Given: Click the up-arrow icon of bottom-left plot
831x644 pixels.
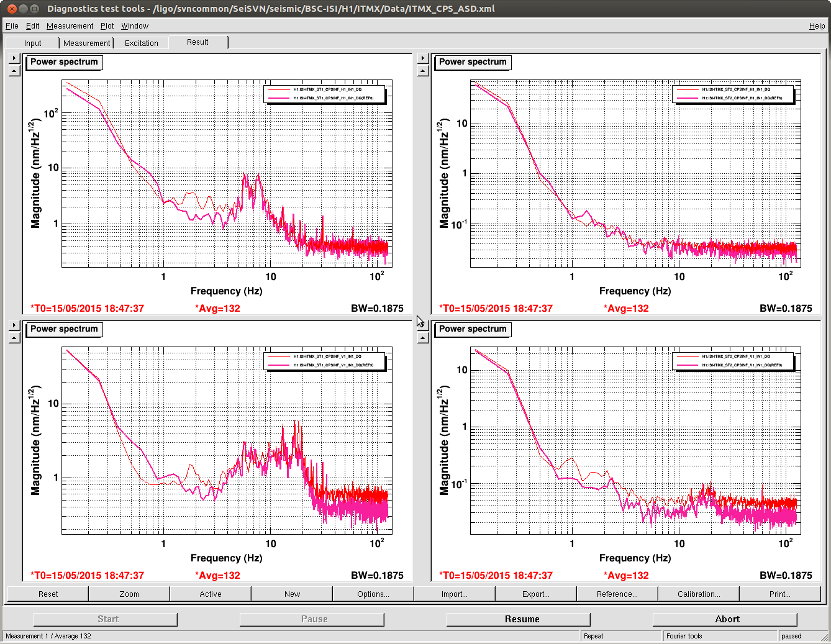Looking at the screenshot, I should [14, 338].
